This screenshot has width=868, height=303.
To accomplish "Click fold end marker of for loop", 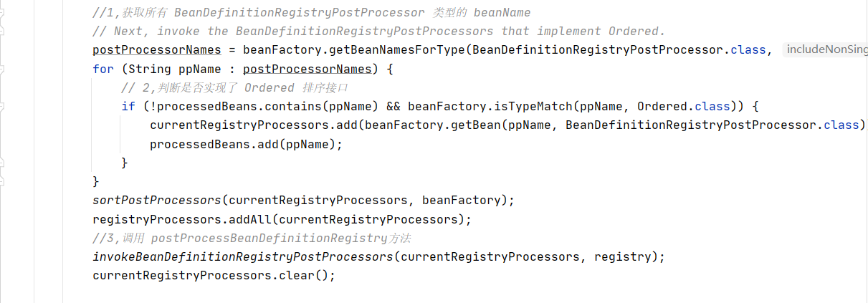I will (x=2, y=181).
